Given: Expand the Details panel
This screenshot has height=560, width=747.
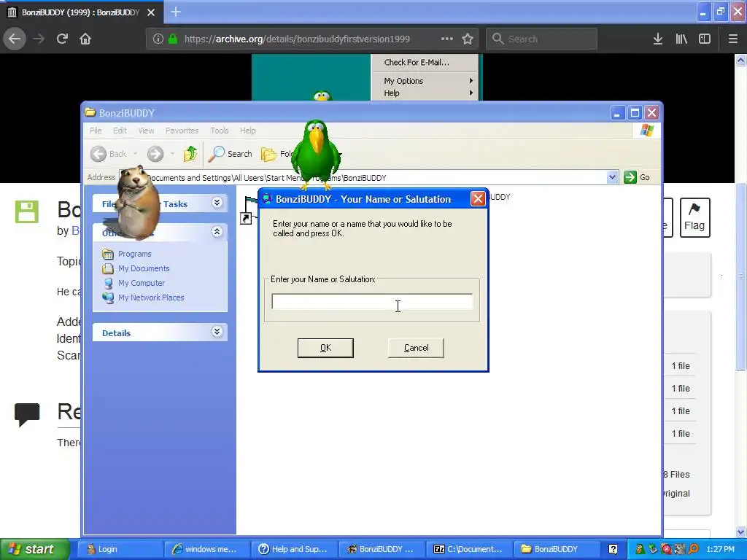Looking at the screenshot, I should [x=217, y=332].
